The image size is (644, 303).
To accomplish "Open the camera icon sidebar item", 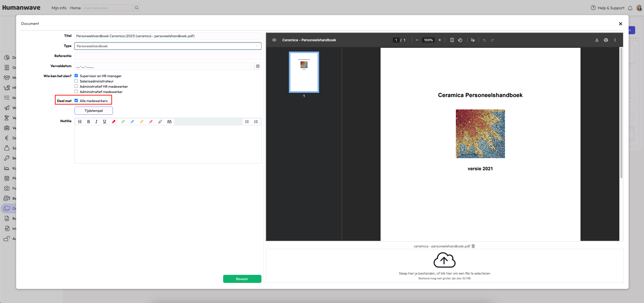I will coord(7,188).
